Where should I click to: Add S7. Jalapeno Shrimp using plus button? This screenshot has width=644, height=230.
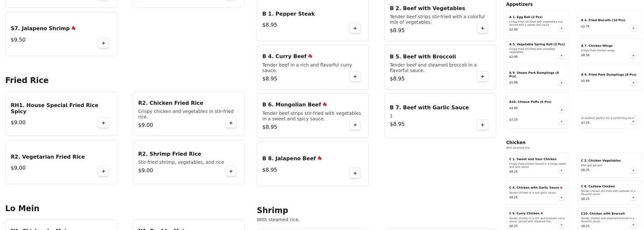click(103, 43)
